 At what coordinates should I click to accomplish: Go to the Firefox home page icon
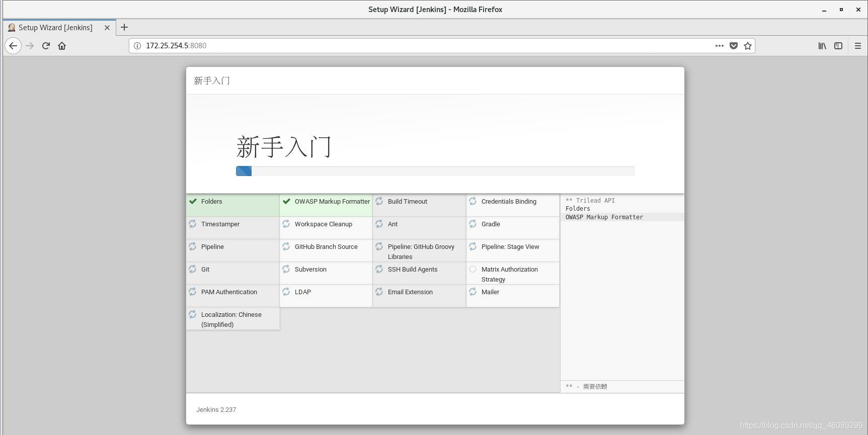(x=62, y=46)
